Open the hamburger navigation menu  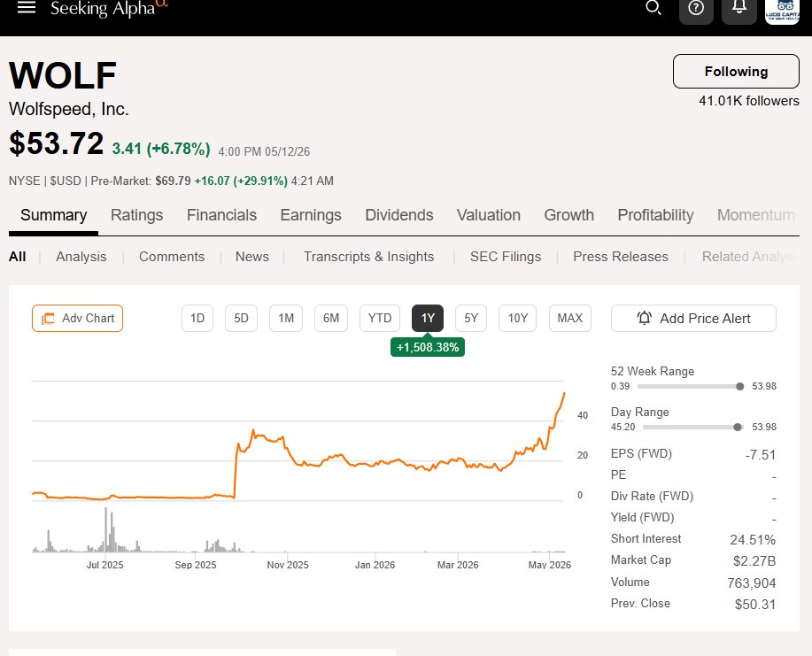pyautogui.click(x=27, y=7)
